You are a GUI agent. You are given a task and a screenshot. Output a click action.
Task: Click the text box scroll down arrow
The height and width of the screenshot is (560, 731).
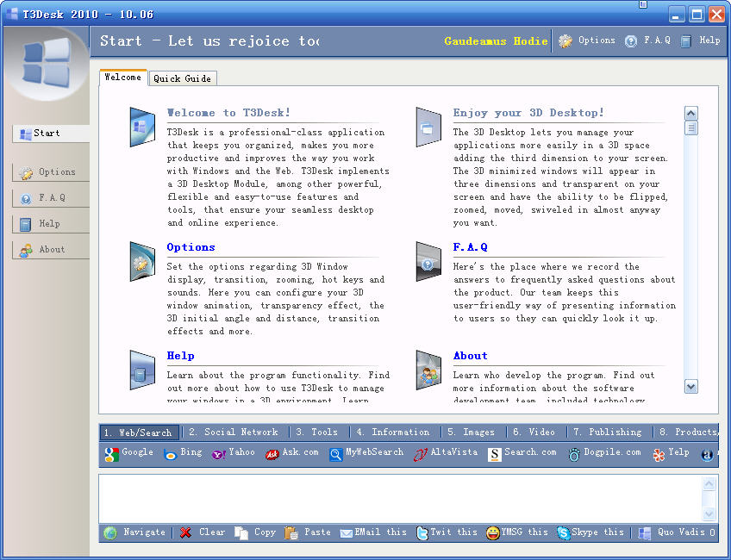pos(709,513)
